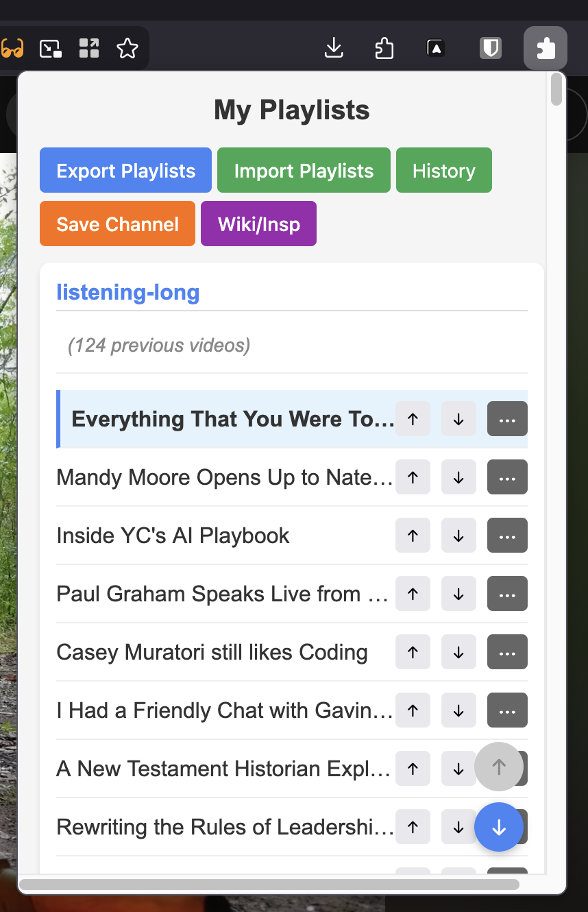
Task: Move 'Inside YC's AI Playbook' down
Action: (x=458, y=536)
